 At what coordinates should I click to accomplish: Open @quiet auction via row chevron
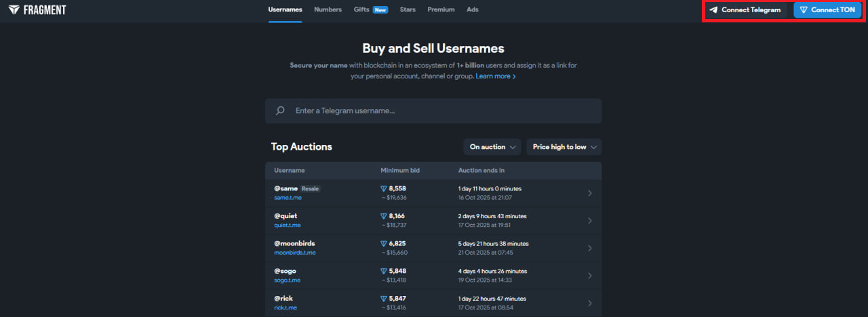tap(589, 221)
